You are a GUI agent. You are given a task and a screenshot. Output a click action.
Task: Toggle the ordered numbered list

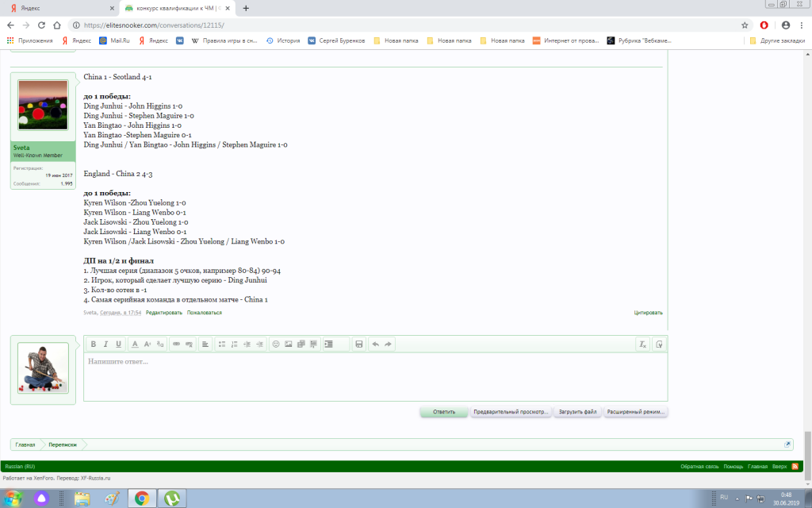tap(235, 344)
